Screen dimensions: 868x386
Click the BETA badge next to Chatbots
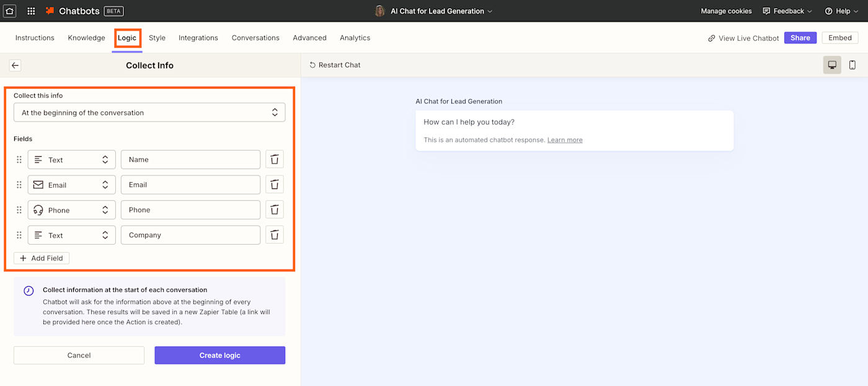click(x=113, y=11)
